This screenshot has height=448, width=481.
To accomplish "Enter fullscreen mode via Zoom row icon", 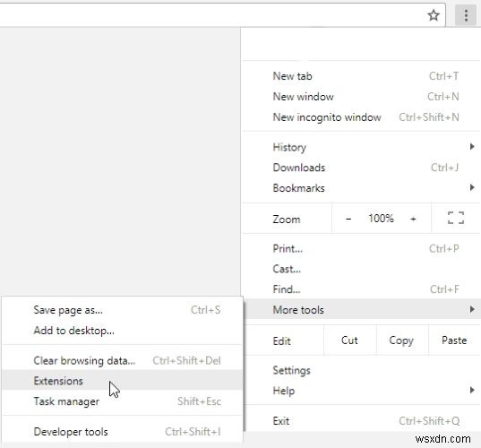I will tap(456, 218).
